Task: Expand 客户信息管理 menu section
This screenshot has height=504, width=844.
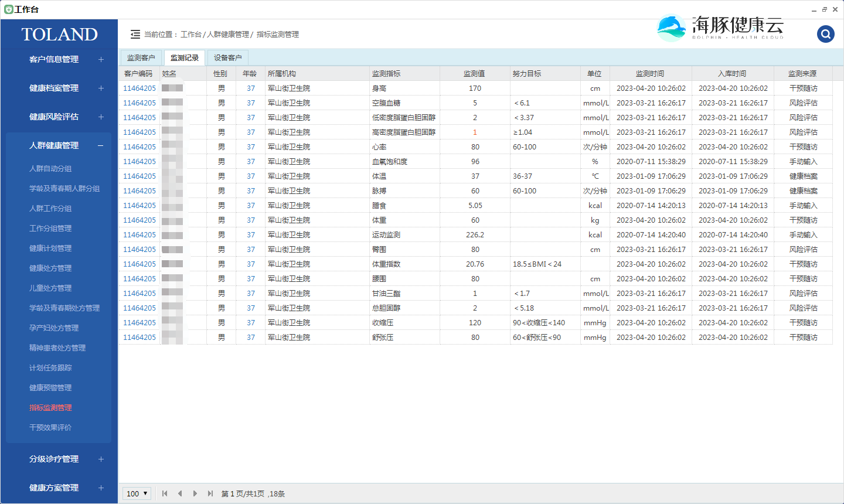Action: coord(101,59)
